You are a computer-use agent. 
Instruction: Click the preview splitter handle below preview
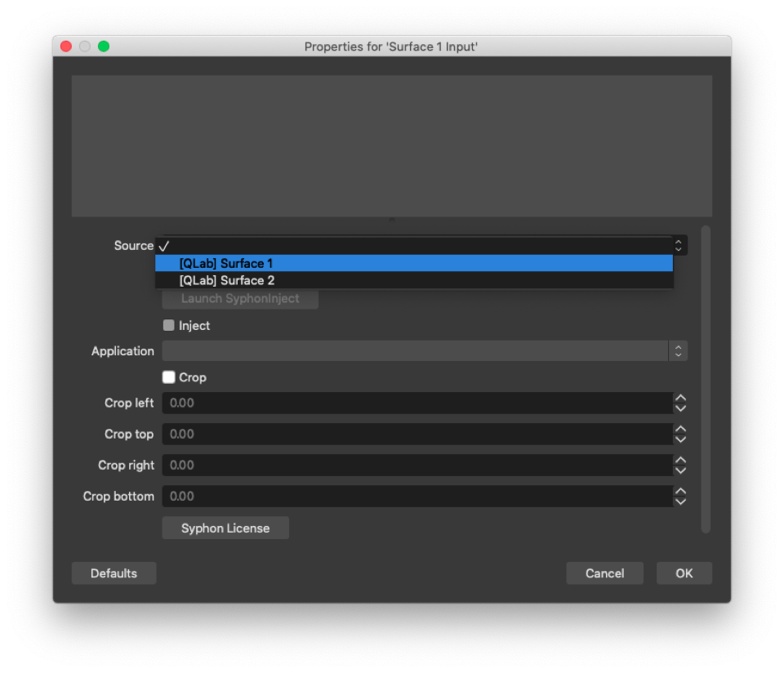coord(392,220)
